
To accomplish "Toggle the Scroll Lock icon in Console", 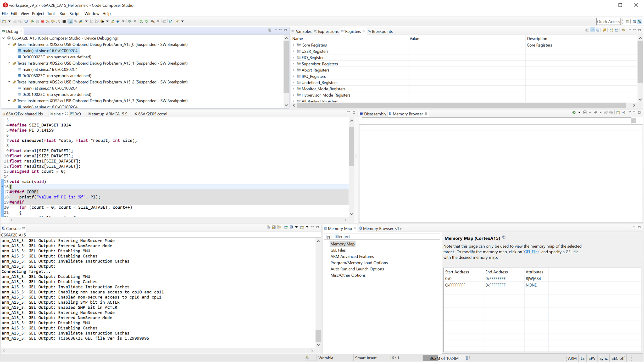I will 274,227.
